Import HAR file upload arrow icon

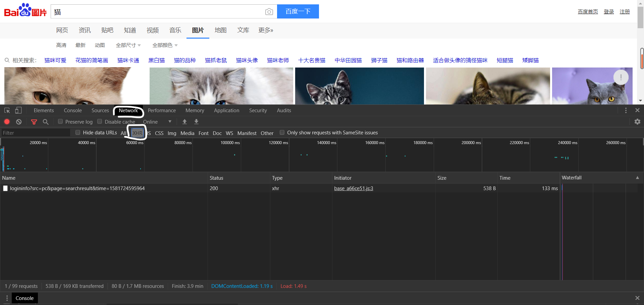(184, 122)
